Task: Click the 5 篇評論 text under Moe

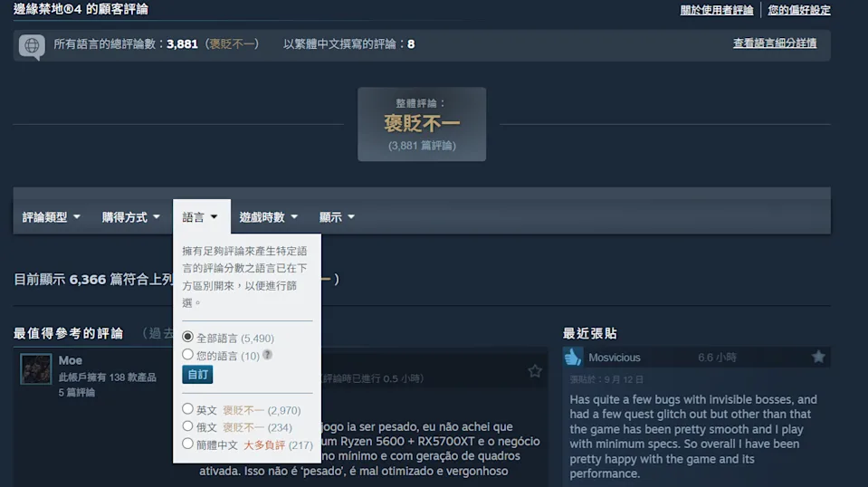Action: [x=76, y=392]
